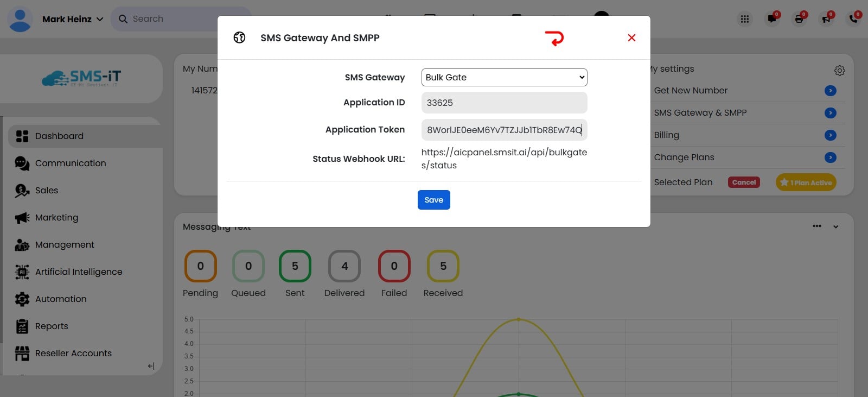Open the chat notifications icon
868x397 pixels.
772,19
